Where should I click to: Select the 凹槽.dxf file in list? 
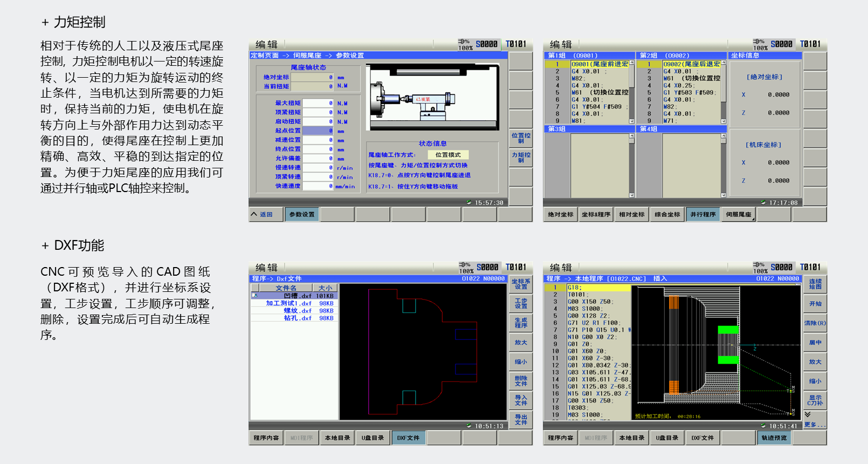[295, 296]
